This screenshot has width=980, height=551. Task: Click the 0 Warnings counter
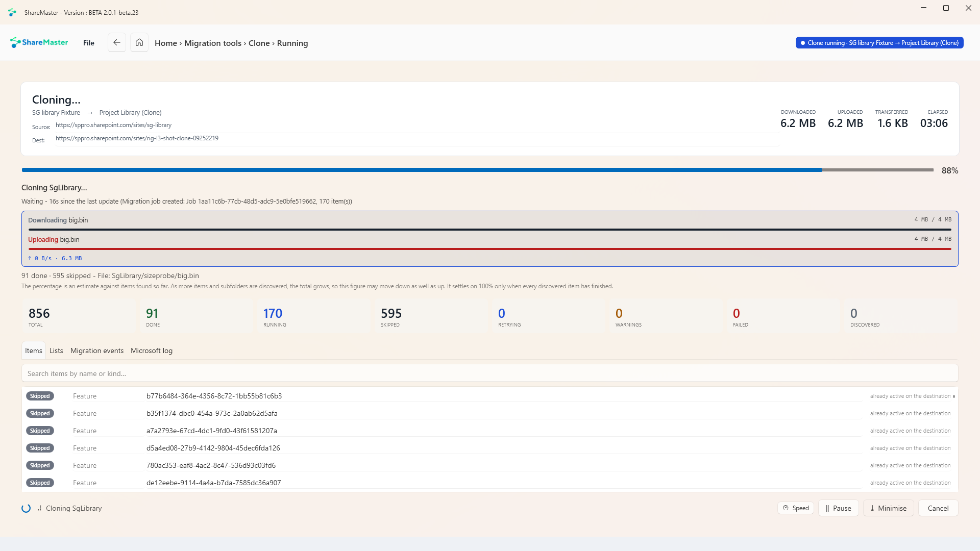(665, 317)
